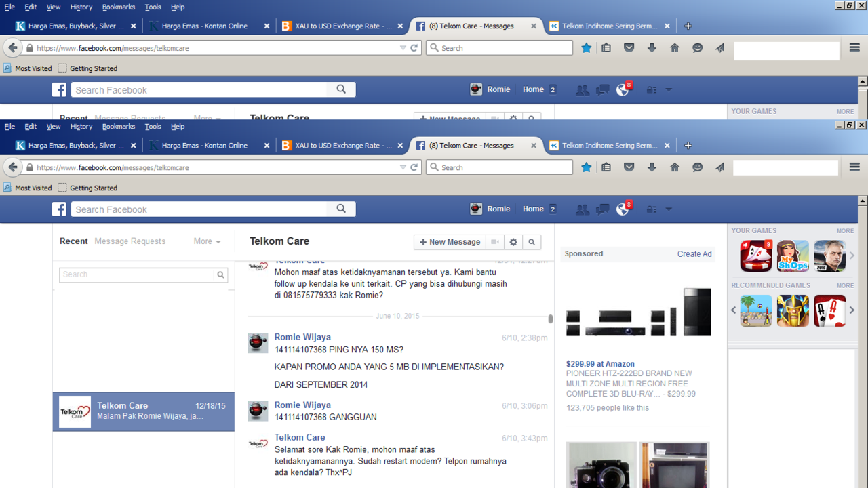The height and width of the screenshot is (488, 868).
Task: Launch the My Shops game icon
Action: [793, 256]
